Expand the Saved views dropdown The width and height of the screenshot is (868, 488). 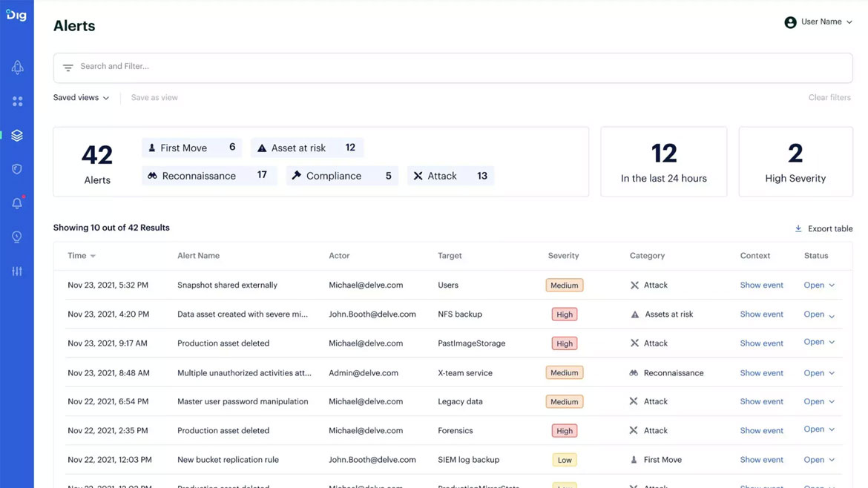81,98
